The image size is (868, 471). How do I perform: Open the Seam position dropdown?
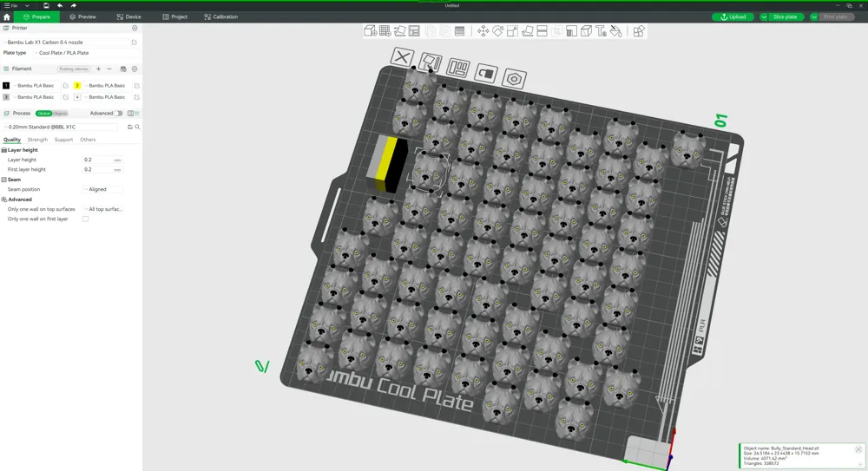[x=103, y=189]
